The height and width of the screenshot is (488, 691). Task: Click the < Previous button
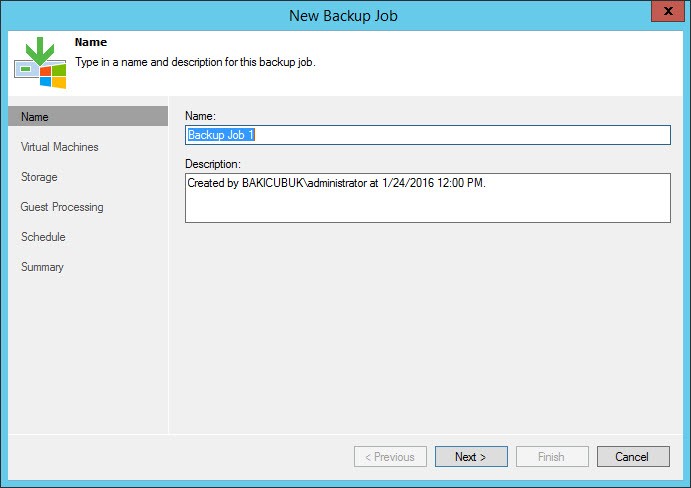click(390, 457)
